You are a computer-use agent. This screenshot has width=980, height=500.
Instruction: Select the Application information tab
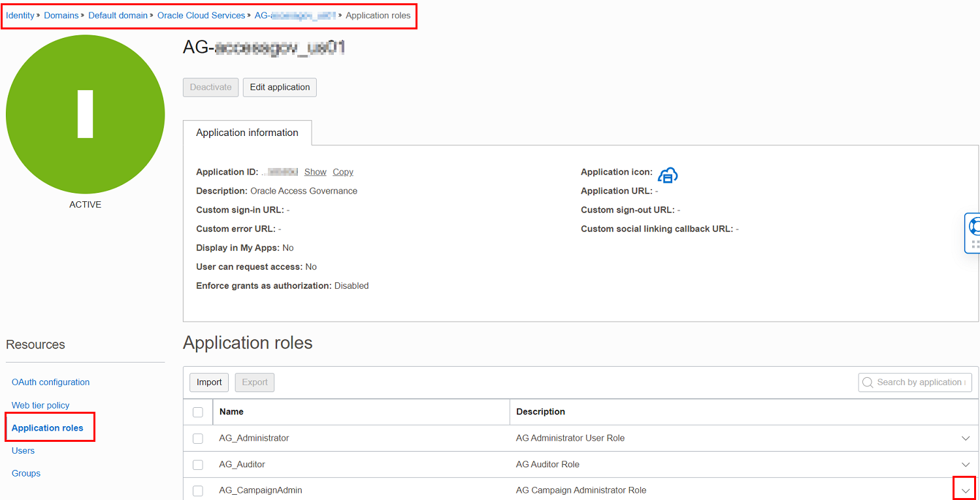pyautogui.click(x=247, y=133)
